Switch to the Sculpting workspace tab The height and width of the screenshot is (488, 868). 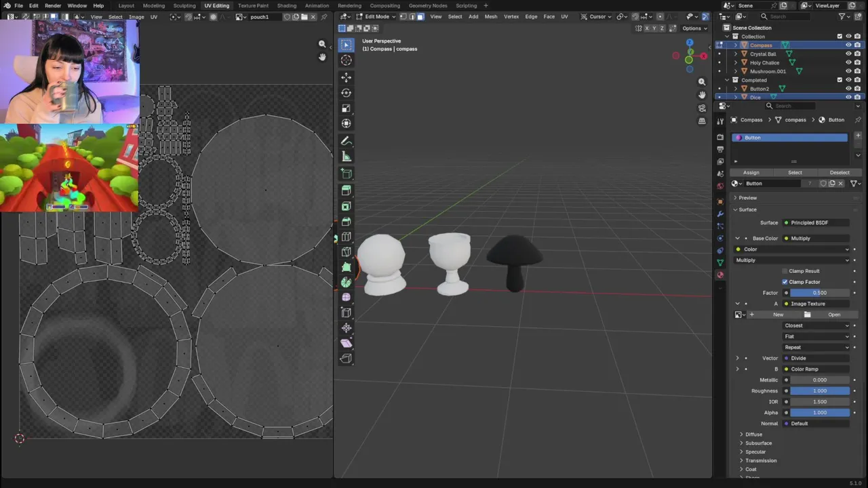tap(184, 5)
